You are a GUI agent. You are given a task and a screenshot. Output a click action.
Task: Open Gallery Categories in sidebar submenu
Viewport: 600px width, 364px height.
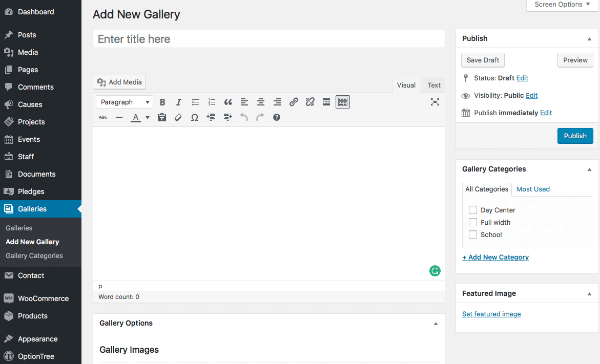pos(34,256)
